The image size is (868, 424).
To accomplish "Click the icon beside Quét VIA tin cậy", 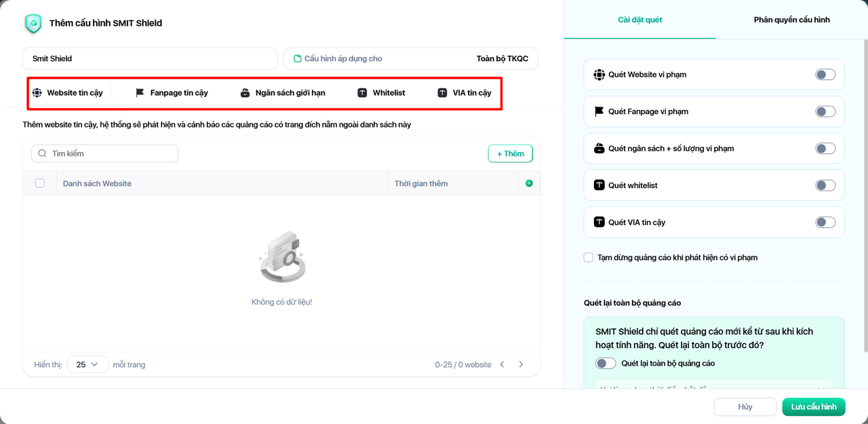I will coord(599,222).
